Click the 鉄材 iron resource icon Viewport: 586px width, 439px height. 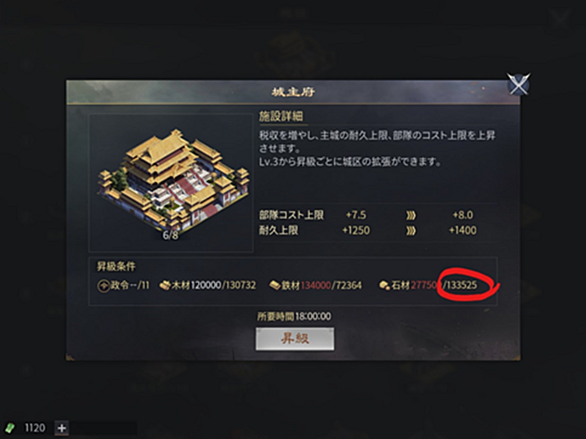point(275,286)
